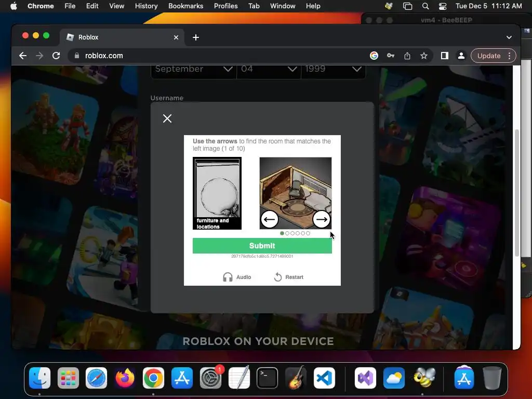
Task: Show the next room image with right arrow
Action: point(321,220)
